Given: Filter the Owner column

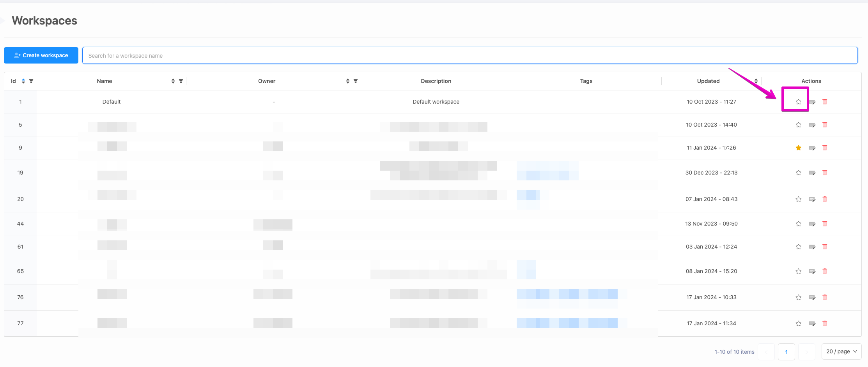Looking at the screenshot, I should (x=355, y=81).
